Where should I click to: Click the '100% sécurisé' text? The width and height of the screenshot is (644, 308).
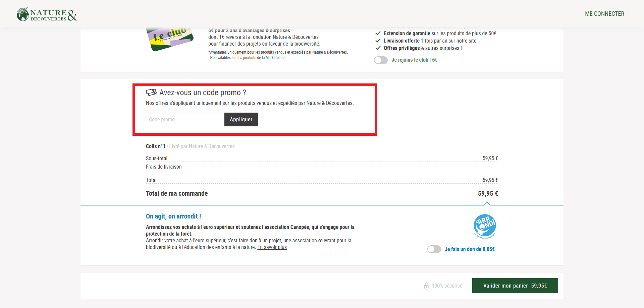[447, 286]
